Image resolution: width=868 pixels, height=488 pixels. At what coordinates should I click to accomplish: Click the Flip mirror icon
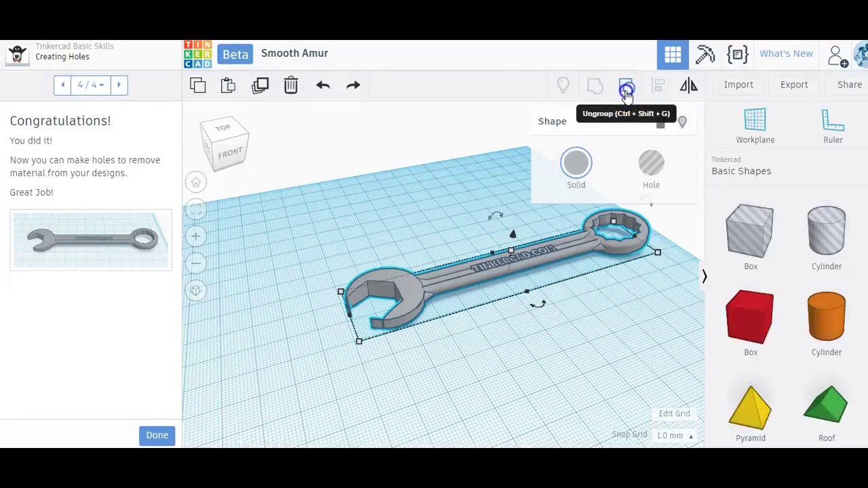coord(689,85)
